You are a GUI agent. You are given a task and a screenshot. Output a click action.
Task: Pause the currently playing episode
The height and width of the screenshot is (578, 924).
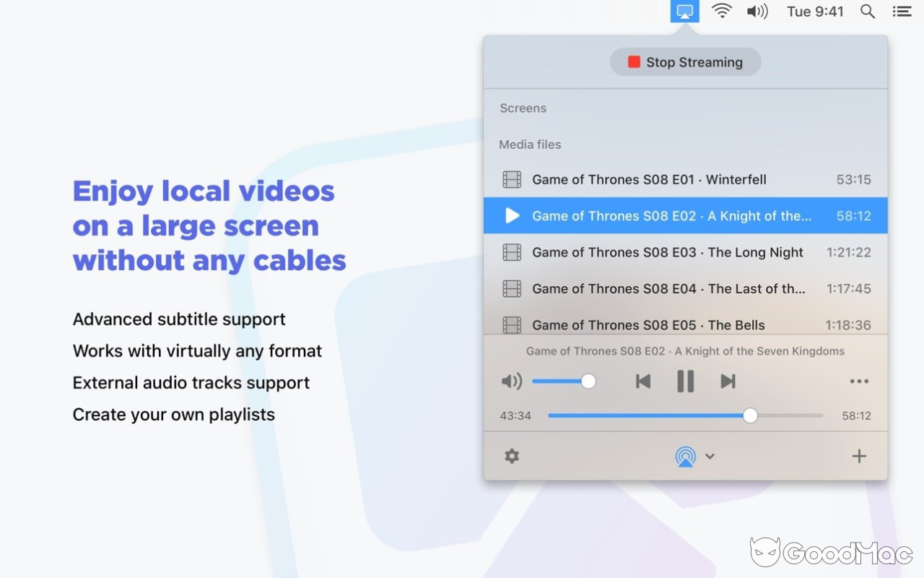[x=684, y=381]
